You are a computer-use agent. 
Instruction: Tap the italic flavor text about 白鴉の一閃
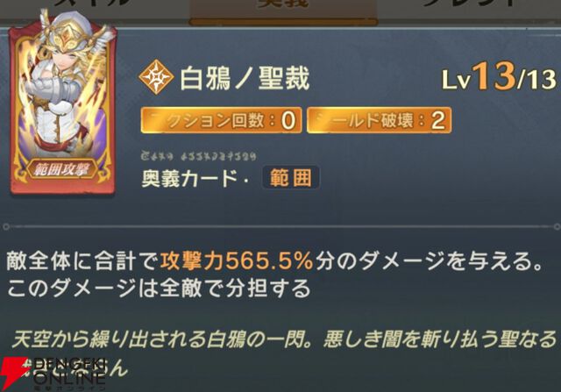coord(284,339)
